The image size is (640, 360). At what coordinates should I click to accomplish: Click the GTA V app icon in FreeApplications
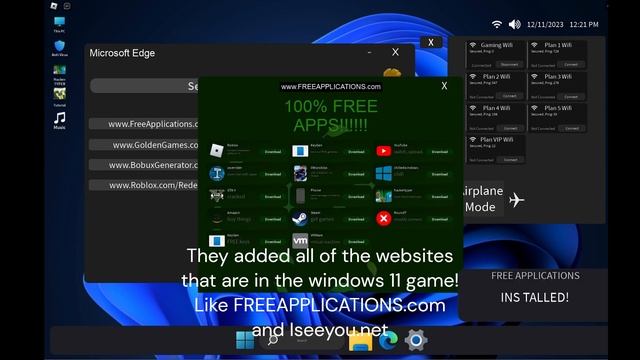(217, 196)
